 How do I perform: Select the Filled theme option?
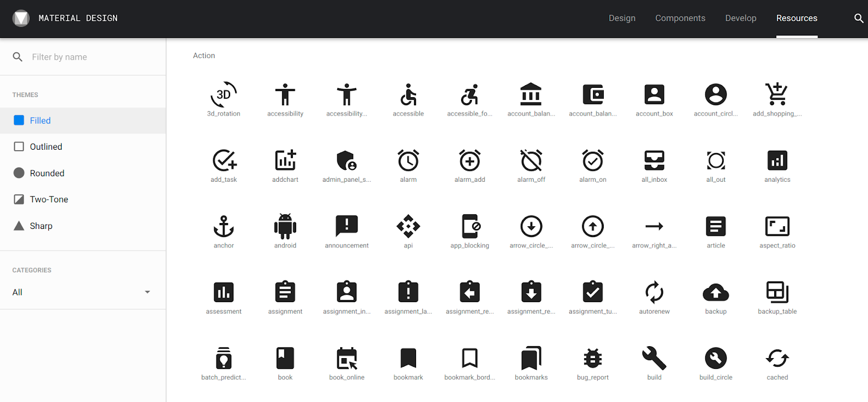40,120
